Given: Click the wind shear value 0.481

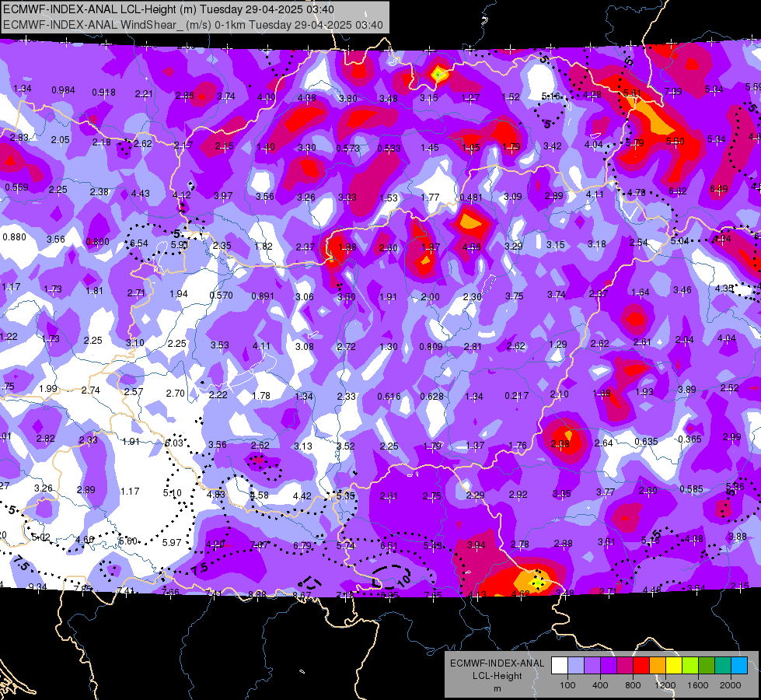Looking at the screenshot, I should tap(471, 198).
